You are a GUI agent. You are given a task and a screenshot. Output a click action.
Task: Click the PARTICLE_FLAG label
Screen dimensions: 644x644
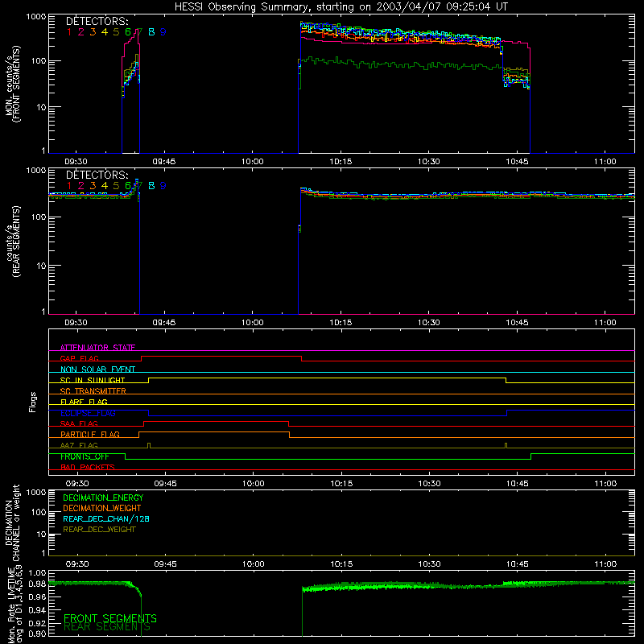coord(90,434)
